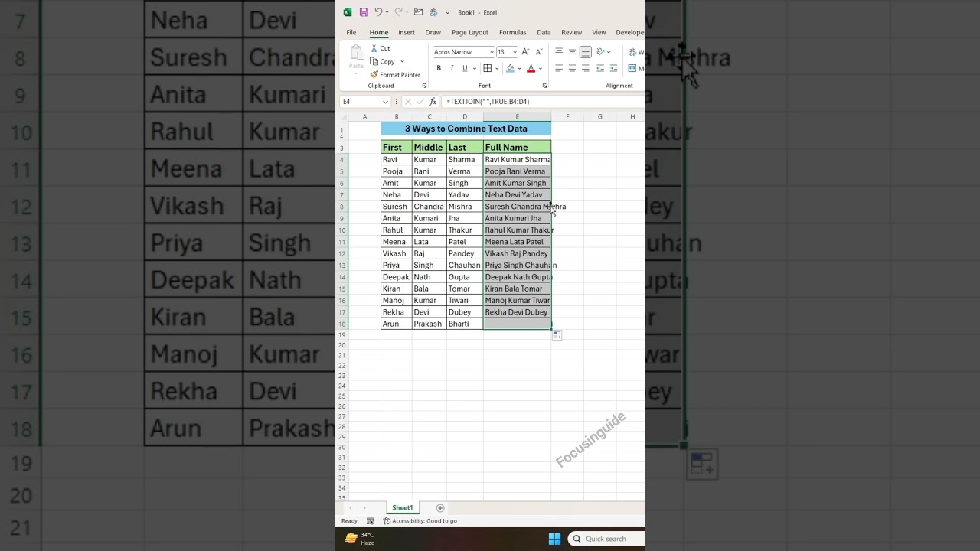The image size is (980, 551).
Task: Open the File menu
Action: pyautogui.click(x=351, y=32)
